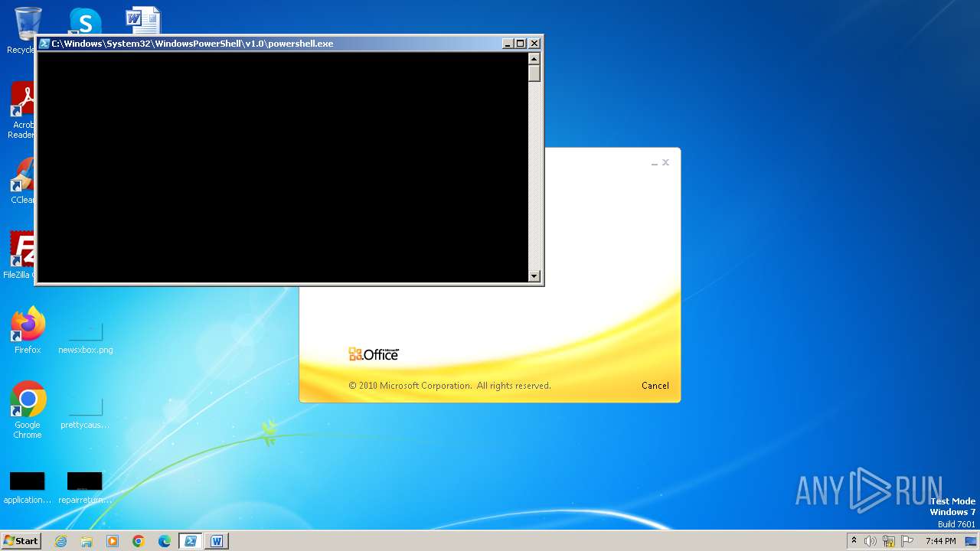
Task: Open the PowerShell window system menu icon
Action: pos(44,44)
